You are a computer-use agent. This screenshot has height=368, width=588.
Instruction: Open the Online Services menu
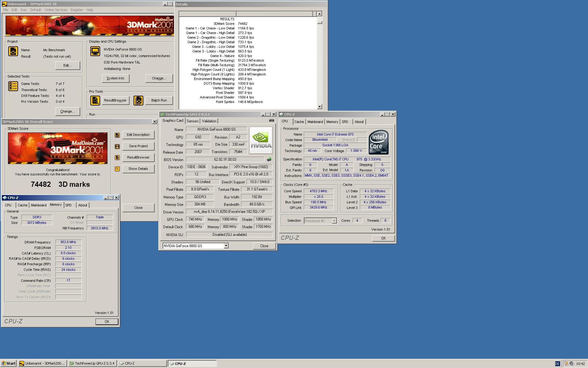[56, 10]
